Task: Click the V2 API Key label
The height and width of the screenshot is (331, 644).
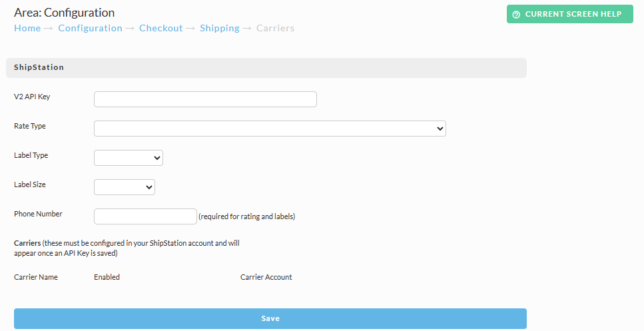Action: [x=32, y=97]
